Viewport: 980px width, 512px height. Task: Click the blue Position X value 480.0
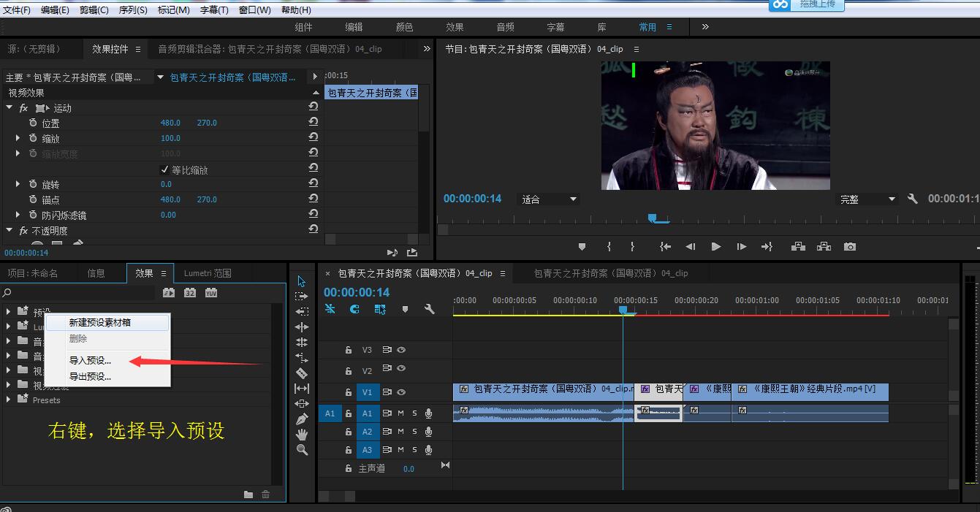[x=170, y=123]
